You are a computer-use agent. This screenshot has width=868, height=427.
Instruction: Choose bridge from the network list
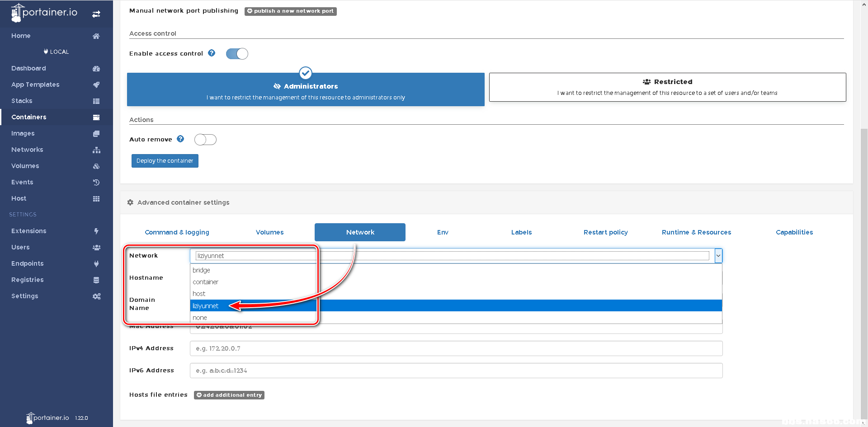202,270
